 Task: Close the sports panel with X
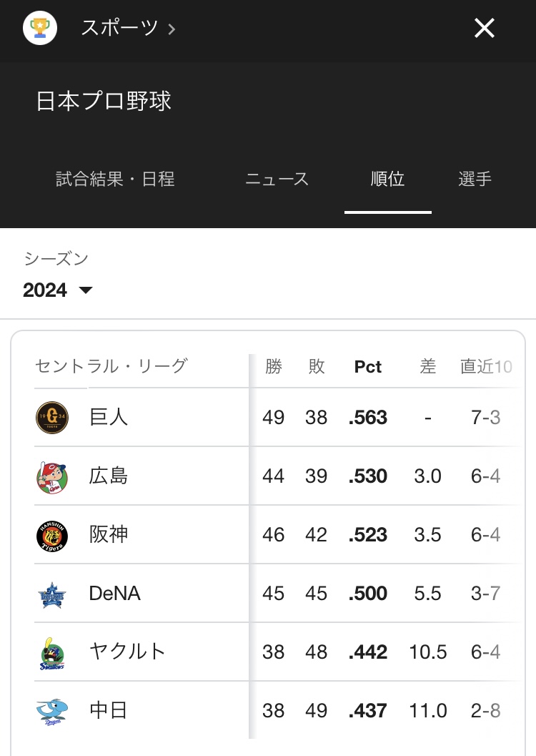tap(485, 29)
